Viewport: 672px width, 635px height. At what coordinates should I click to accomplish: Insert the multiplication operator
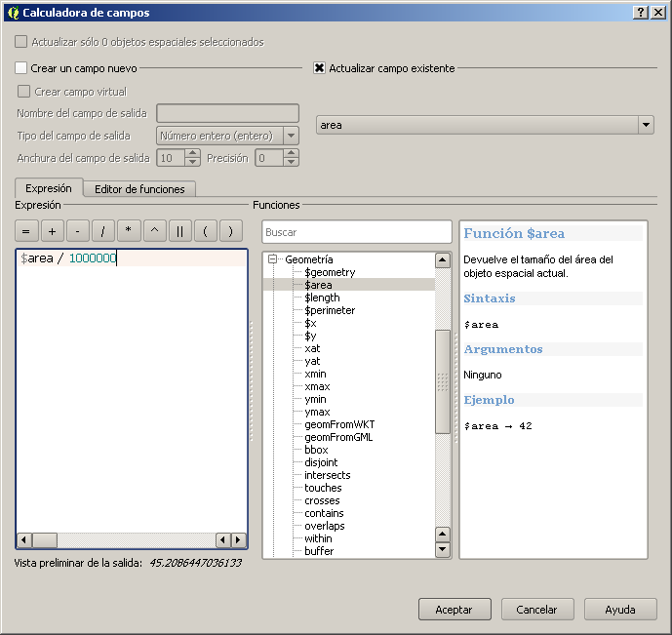(x=129, y=231)
